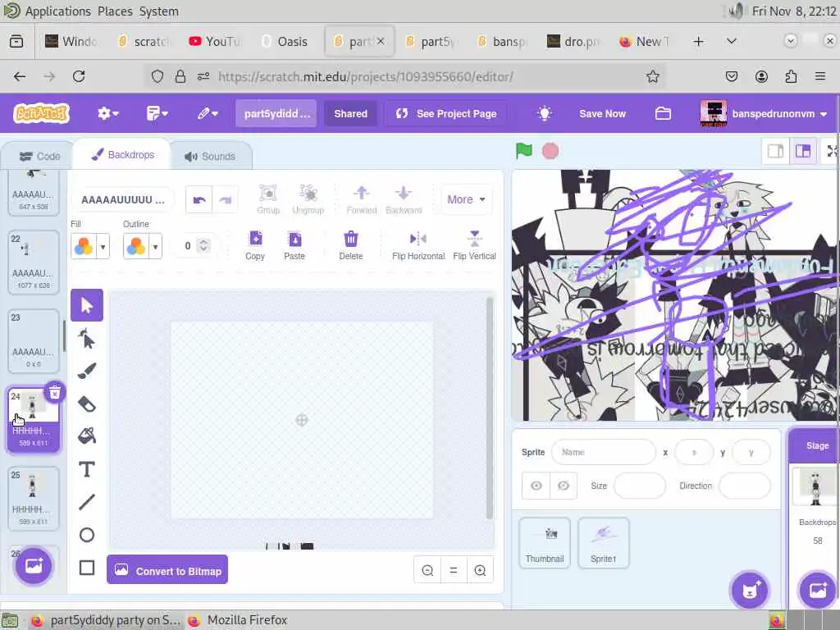
Task: Select the Reshape tool
Action: pyautogui.click(x=86, y=339)
